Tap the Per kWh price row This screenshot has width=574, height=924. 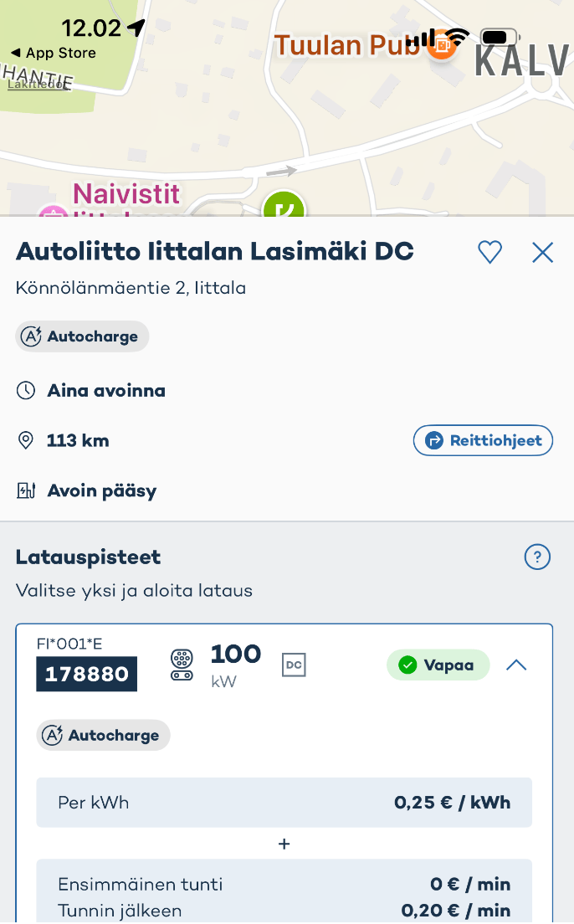click(x=284, y=803)
